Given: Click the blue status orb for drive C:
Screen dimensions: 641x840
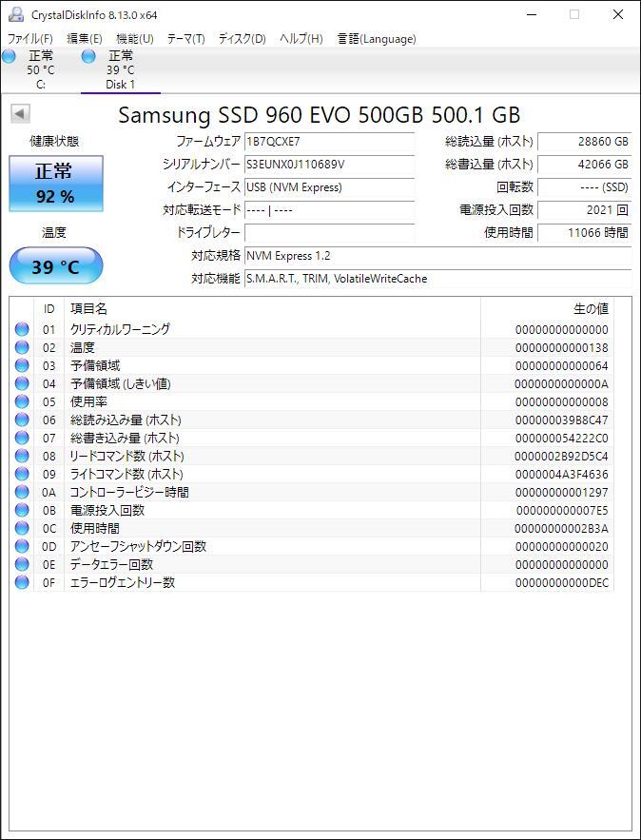Looking at the screenshot, I should [x=9, y=56].
